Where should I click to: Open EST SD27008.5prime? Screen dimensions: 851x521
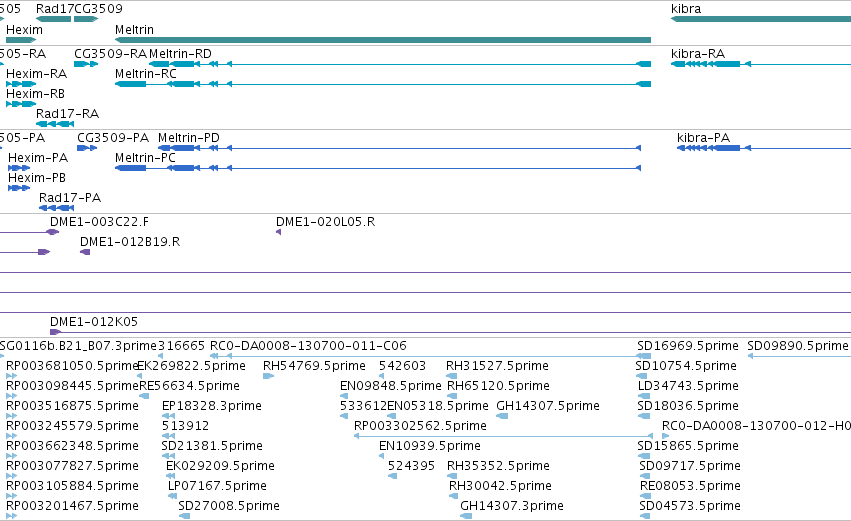tap(228, 506)
